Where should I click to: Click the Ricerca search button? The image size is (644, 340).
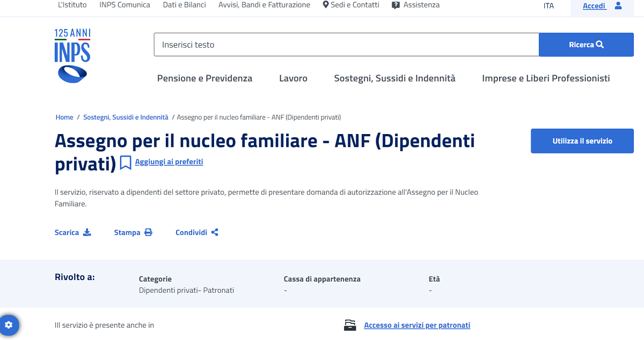click(x=586, y=45)
